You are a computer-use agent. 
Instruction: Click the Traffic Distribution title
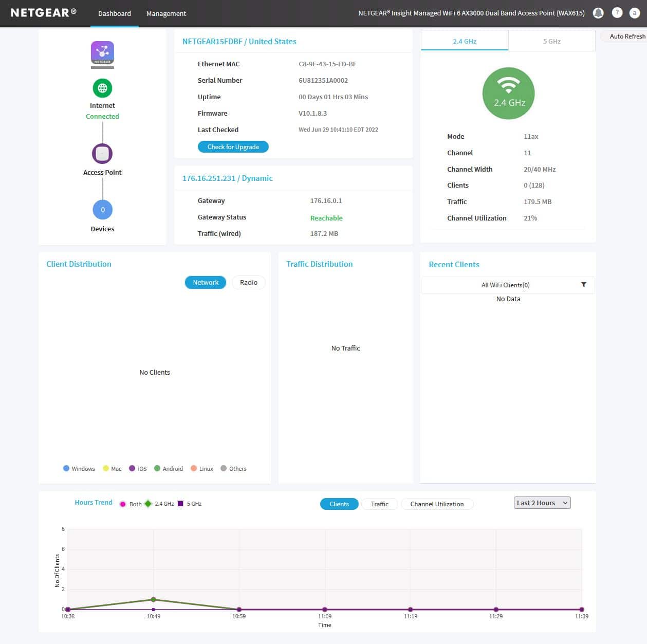click(x=320, y=264)
